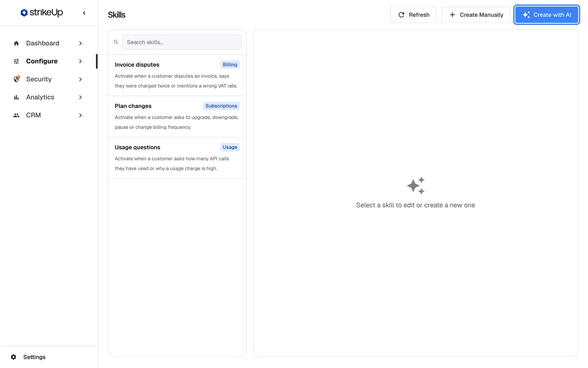Click the Billing tag
The width and height of the screenshot is (588, 368).
230,64
